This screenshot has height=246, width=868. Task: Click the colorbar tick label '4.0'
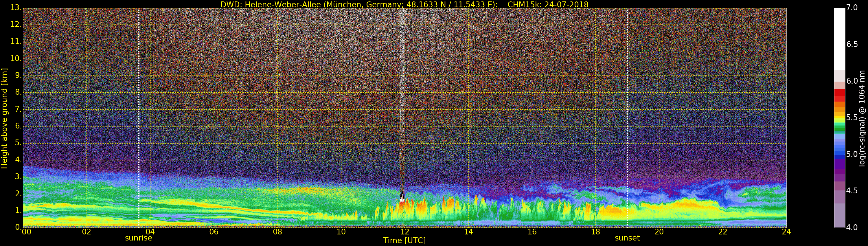852,227
